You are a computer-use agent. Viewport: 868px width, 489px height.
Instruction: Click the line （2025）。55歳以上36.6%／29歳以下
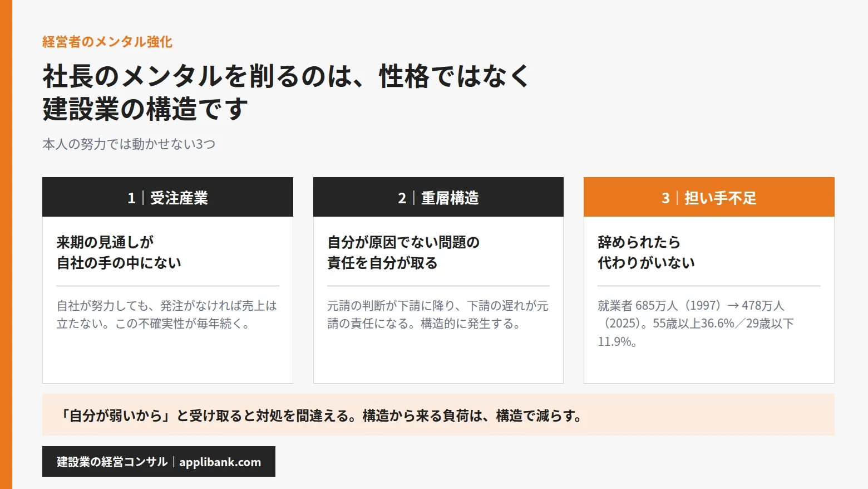[696, 324]
